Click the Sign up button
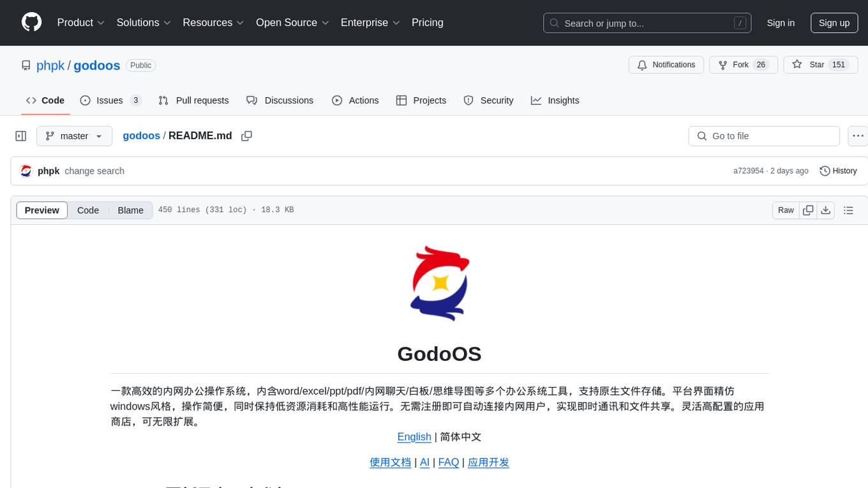Image resolution: width=868 pixels, height=488 pixels. (834, 23)
